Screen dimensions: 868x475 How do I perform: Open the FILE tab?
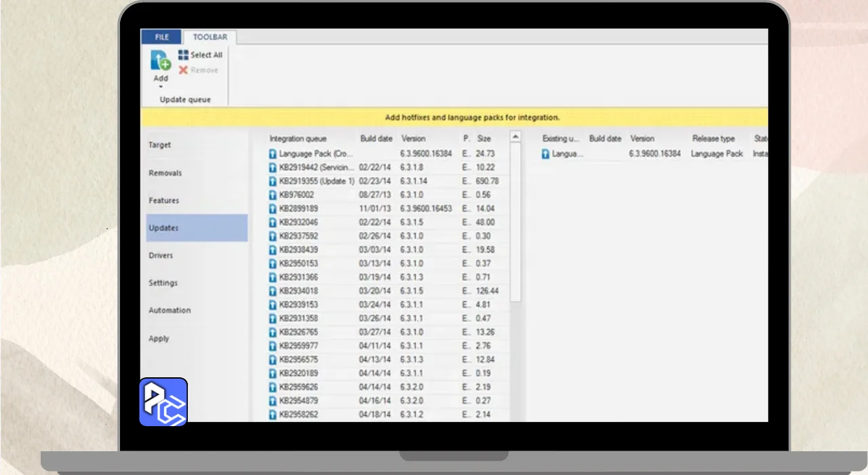tap(161, 37)
